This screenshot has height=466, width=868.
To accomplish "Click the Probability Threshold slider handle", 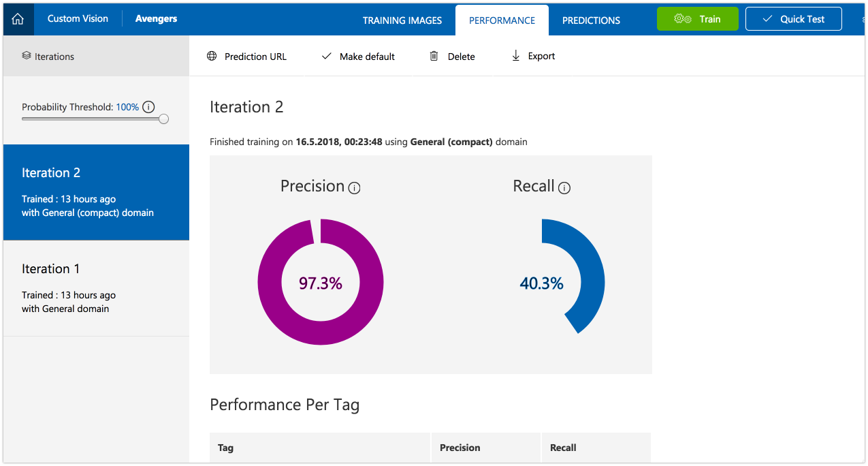I will 163,119.
